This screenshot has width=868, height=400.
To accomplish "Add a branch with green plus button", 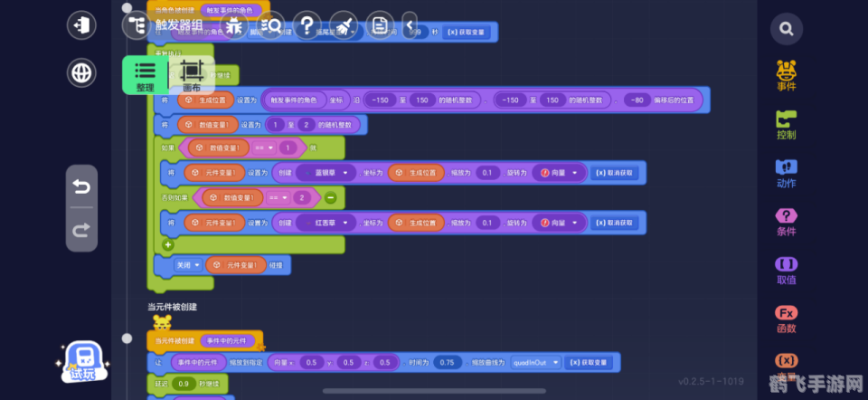I will click(167, 244).
